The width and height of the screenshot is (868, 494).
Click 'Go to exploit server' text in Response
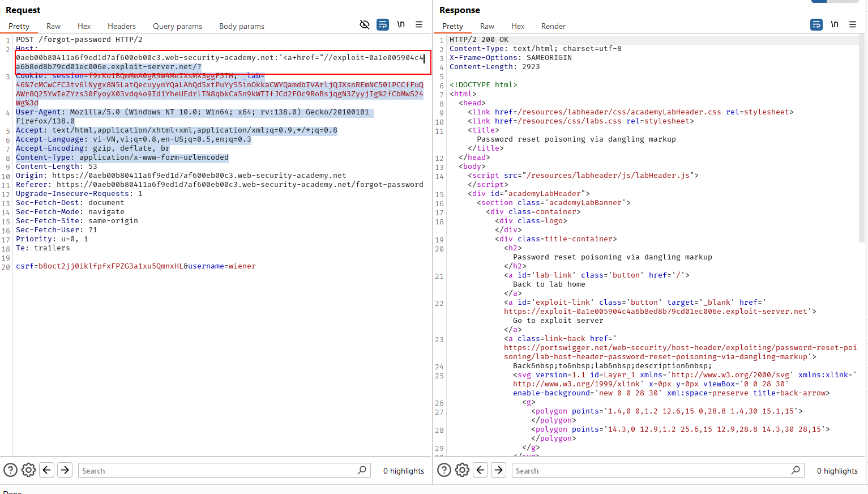coord(558,321)
